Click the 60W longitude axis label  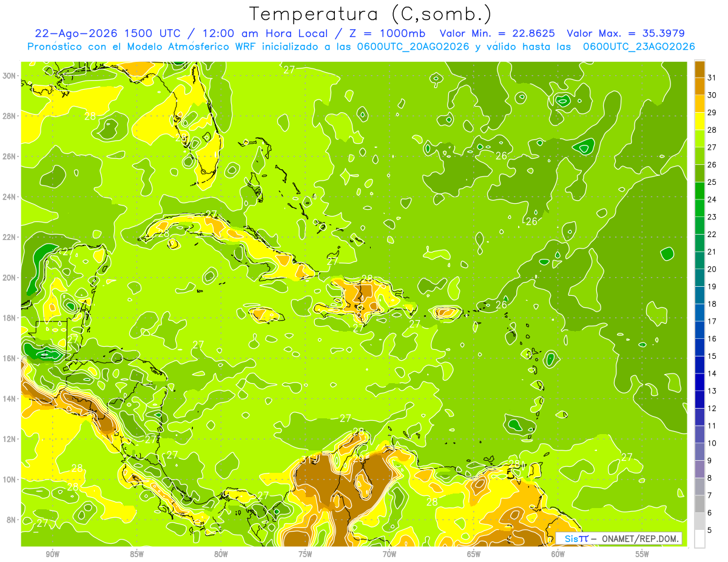[558, 554]
